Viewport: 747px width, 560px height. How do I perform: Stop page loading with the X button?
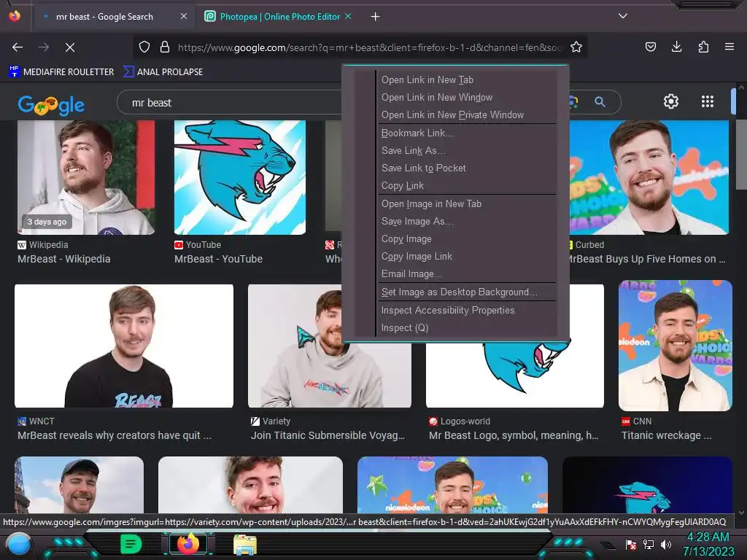[70, 47]
